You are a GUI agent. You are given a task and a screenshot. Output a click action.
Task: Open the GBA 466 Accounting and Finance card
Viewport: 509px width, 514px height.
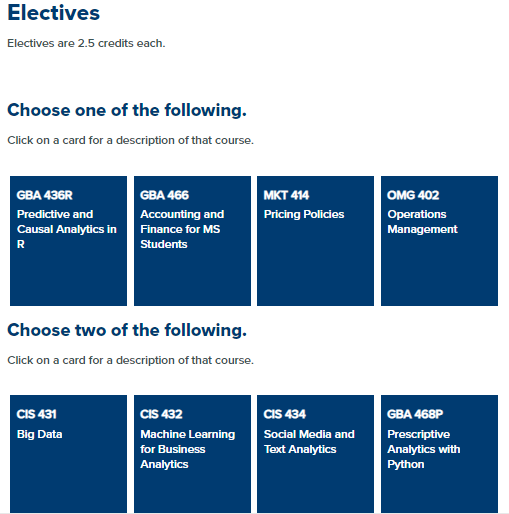pos(192,241)
